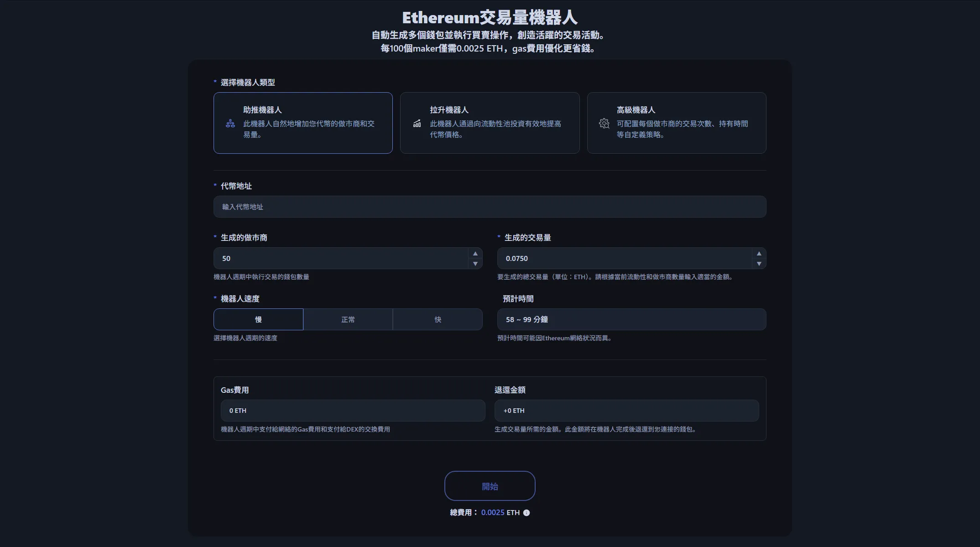The image size is (980, 547).
Task: Click info icon beside 總費用
Action: [526, 513]
